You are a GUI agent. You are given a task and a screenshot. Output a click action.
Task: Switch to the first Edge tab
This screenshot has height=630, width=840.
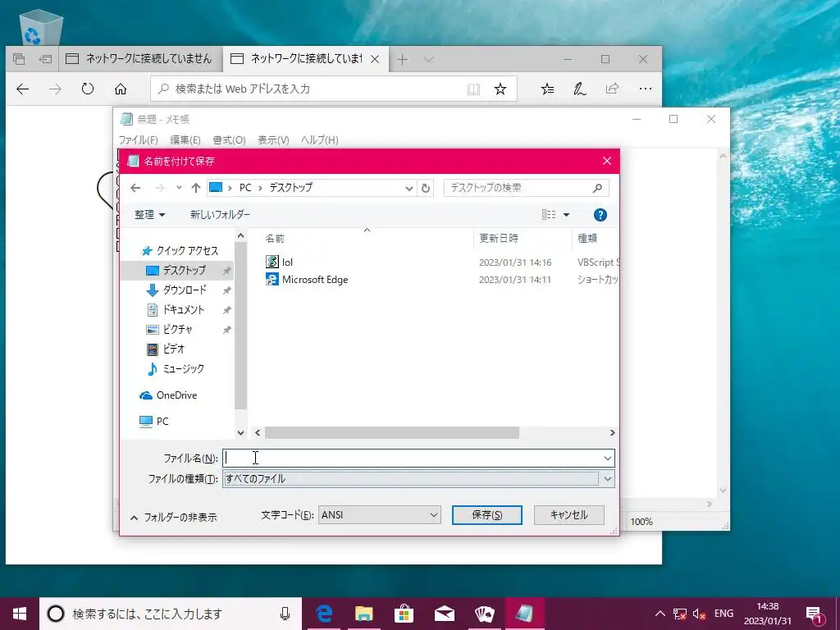click(x=139, y=59)
